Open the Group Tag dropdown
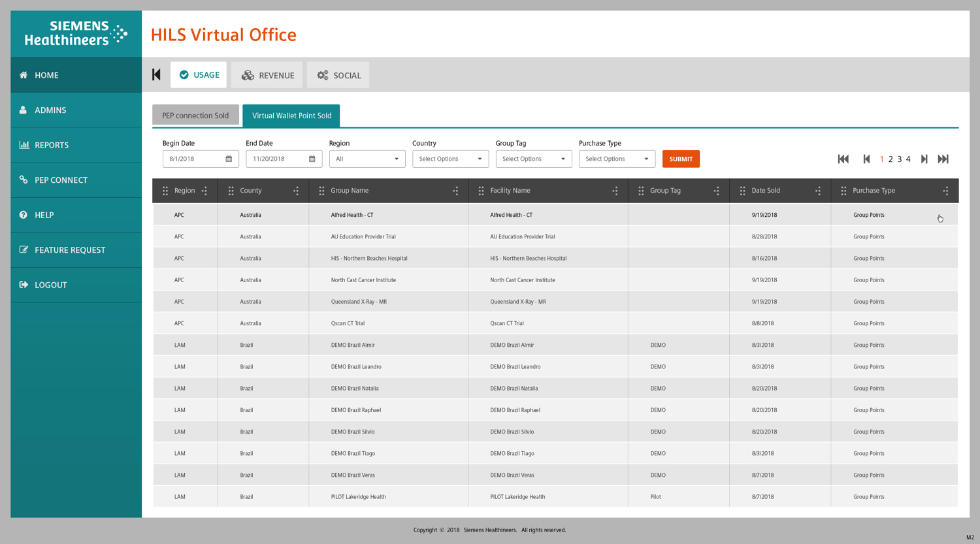This screenshot has height=544, width=980. pyautogui.click(x=533, y=159)
